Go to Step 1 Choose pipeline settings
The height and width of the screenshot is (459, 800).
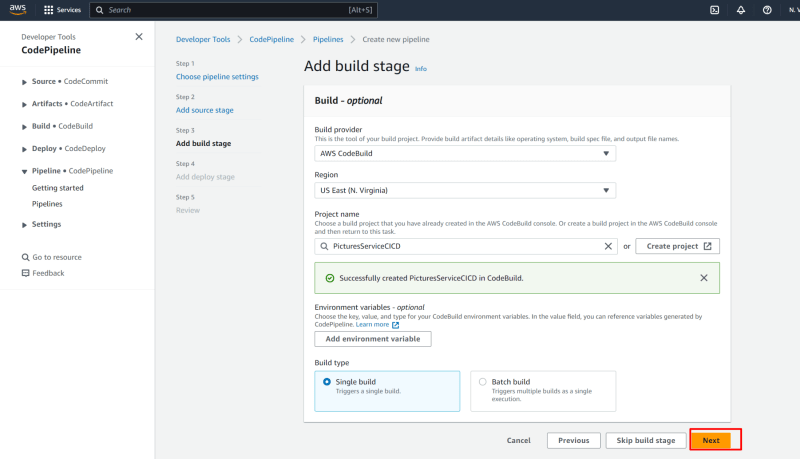pos(217,76)
